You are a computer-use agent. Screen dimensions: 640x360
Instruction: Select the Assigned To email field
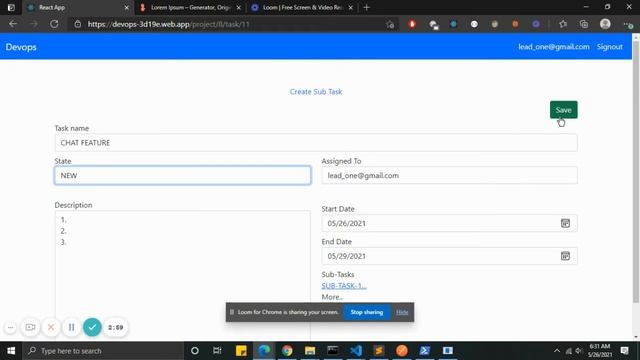click(449, 176)
